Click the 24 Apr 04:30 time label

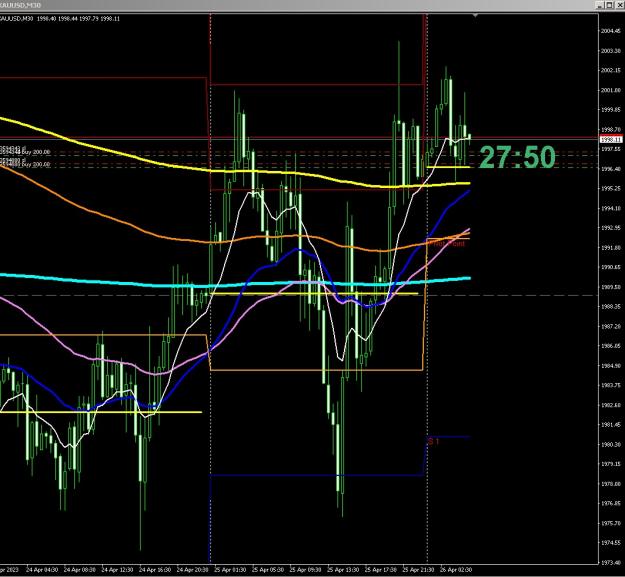click(42, 570)
